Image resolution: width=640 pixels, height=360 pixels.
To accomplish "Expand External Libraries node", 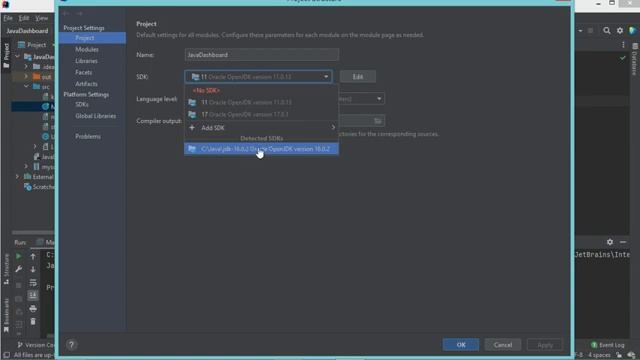I will tap(18, 177).
